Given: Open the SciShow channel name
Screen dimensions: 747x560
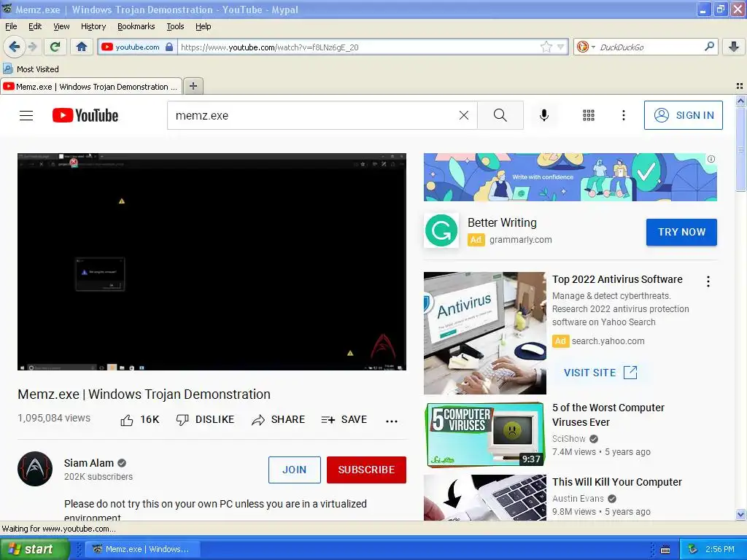Looking at the screenshot, I should (568, 438).
